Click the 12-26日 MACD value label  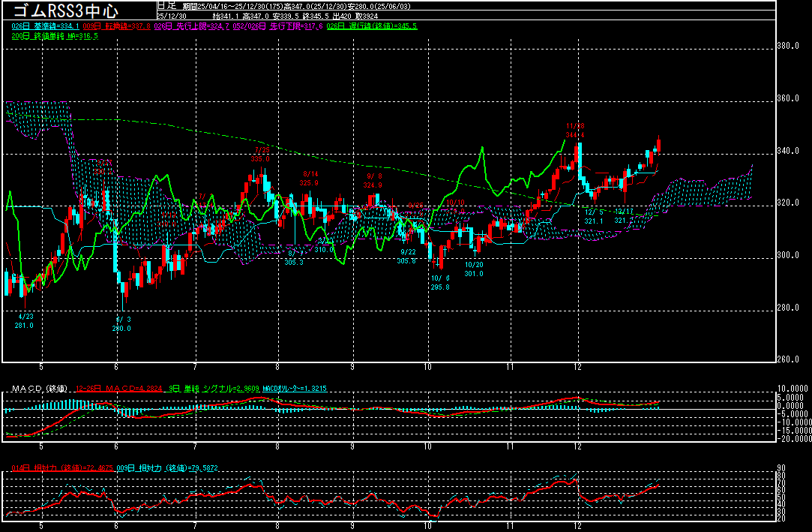pos(120,389)
